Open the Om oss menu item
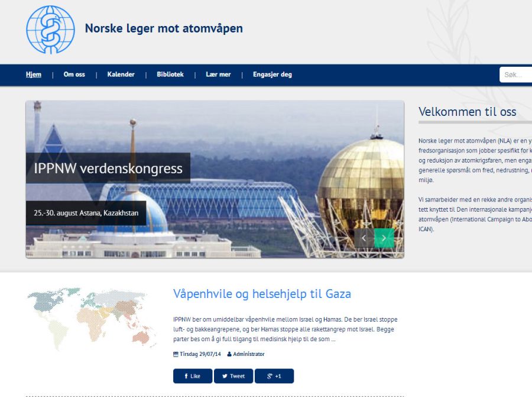 coord(73,74)
